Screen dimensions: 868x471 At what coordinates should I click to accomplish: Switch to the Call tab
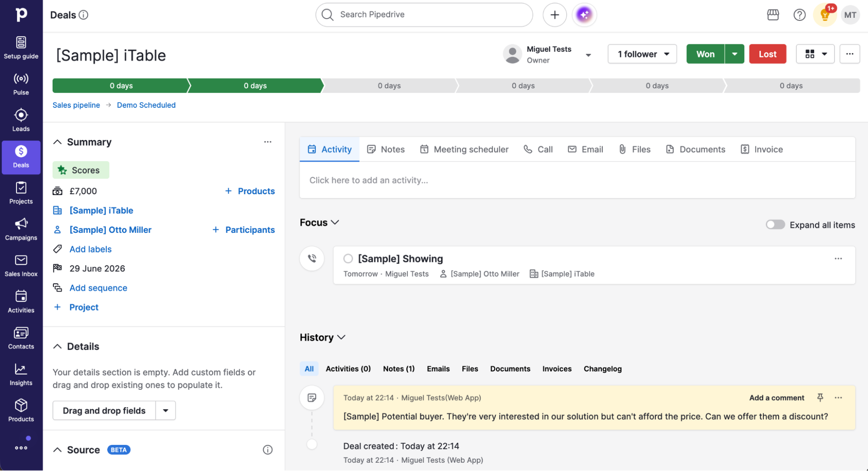538,149
